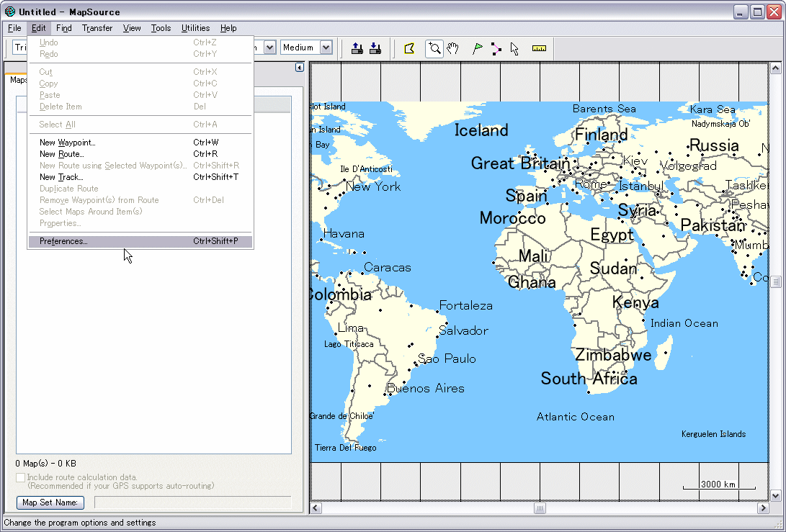Viewport: 786px width, 532px height.
Task: Click the map's vertical scrollbar down arrow
Action: tap(775, 495)
